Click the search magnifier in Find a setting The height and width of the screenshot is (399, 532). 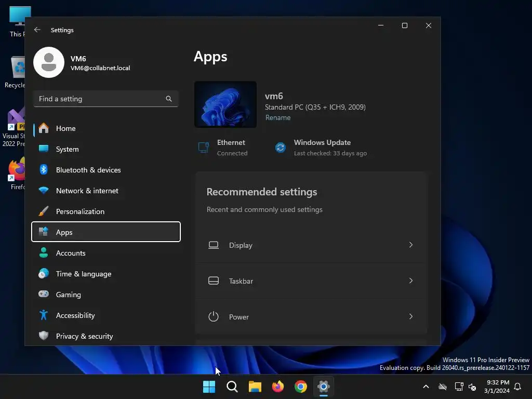(169, 99)
